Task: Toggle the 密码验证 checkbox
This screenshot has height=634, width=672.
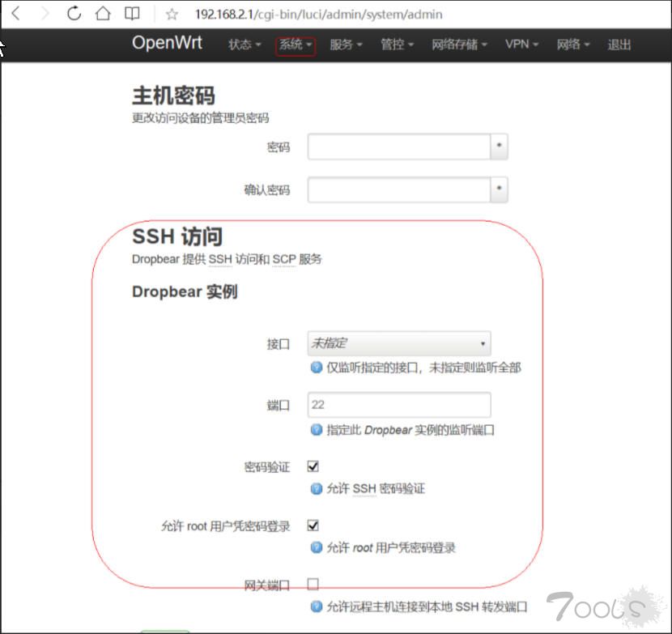Action: coord(313,466)
